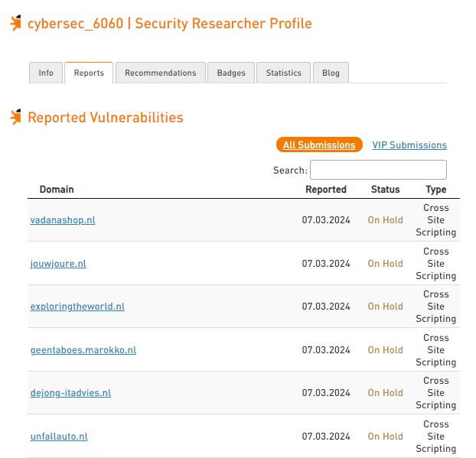
Task: Go to the Badges tab
Action: 231,73
